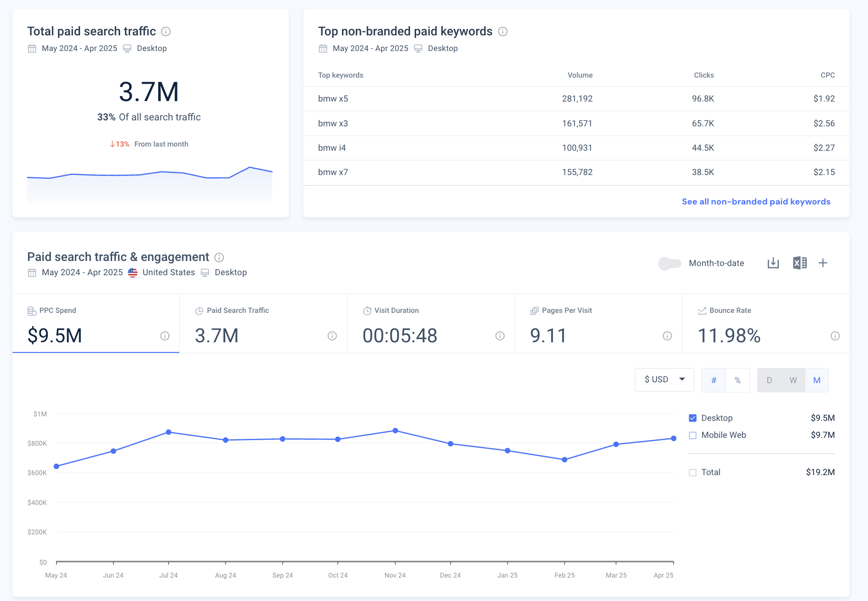Click the plus add-to-dashboard icon
Image resolution: width=868 pixels, height=601 pixels.
click(823, 263)
